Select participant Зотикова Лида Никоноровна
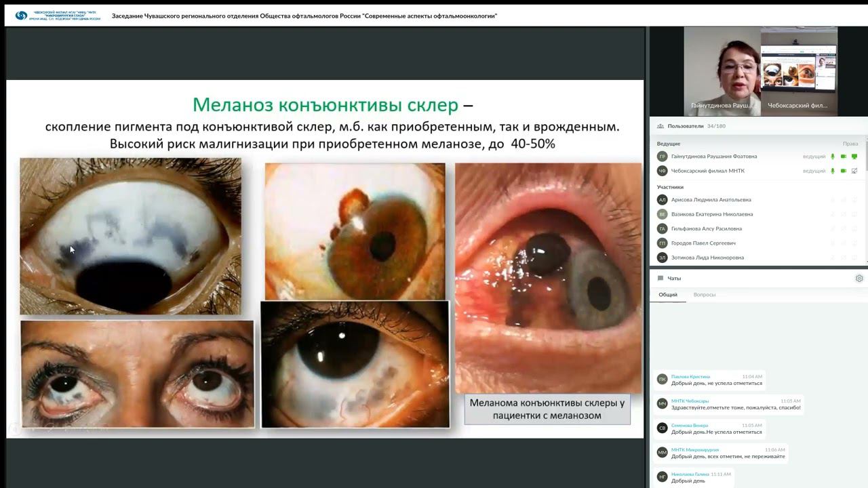 [707, 258]
